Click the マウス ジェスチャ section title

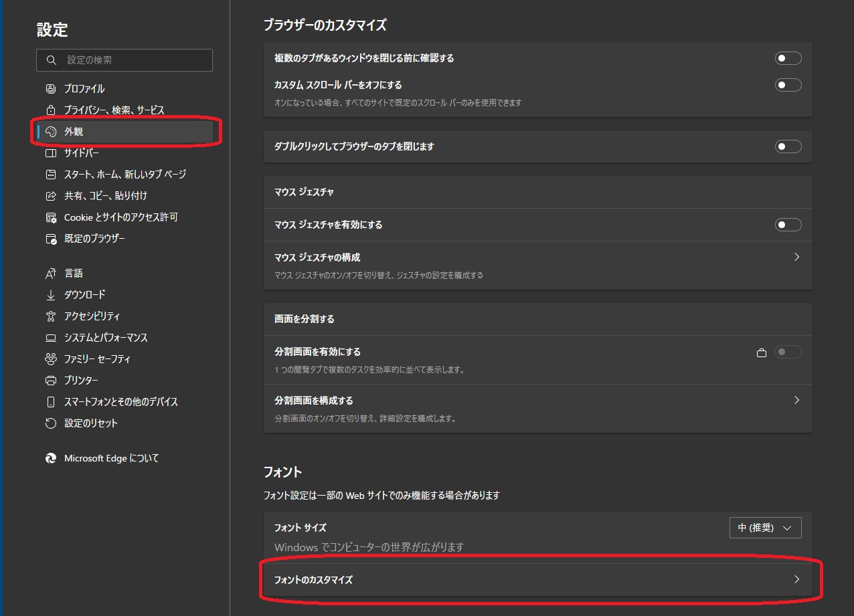click(x=304, y=192)
